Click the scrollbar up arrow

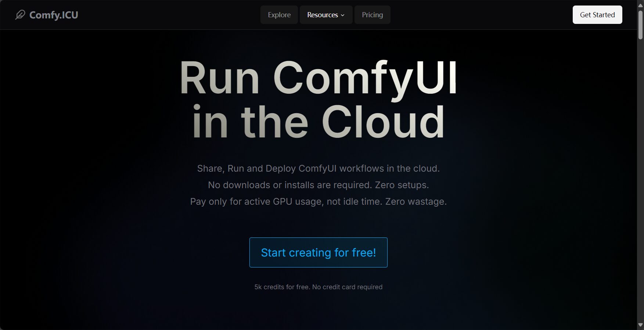tap(640, 5)
